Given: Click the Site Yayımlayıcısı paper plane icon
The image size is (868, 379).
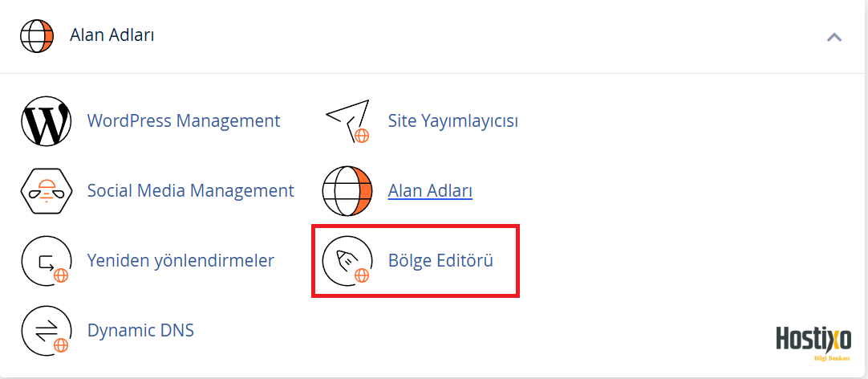Looking at the screenshot, I should click(347, 122).
